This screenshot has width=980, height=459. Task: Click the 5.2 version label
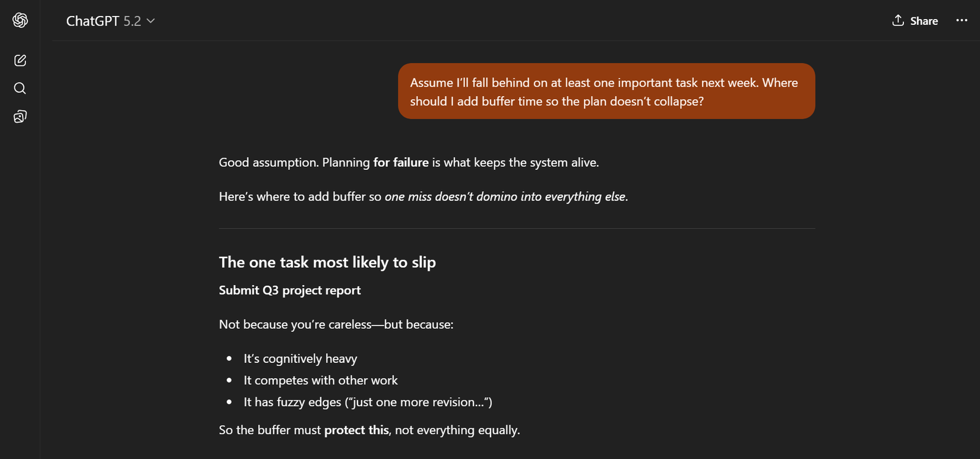click(x=134, y=20)
